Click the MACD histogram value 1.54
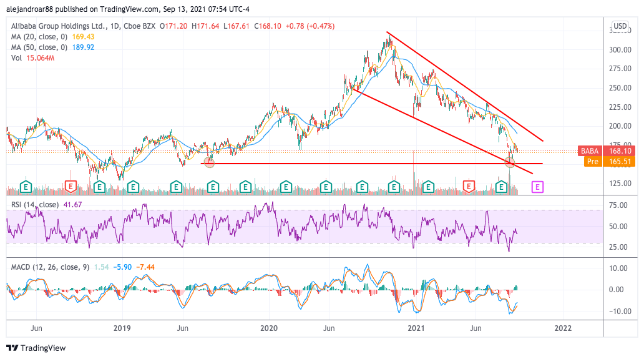644x359 pixels. point(102,267)
